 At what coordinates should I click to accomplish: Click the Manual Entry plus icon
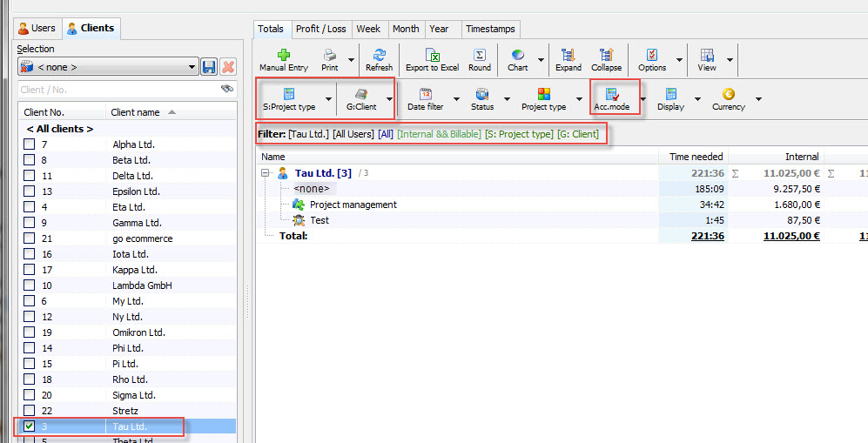pyautogui.click(x=283, y=55)
